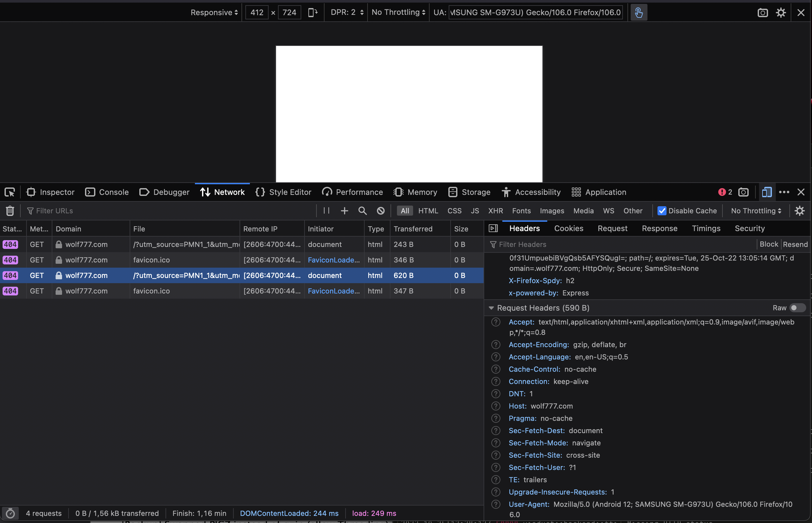Switch to the Cookies details tab
The width and height of the screenshot is (812, 523).
click(x=569, y=229)
